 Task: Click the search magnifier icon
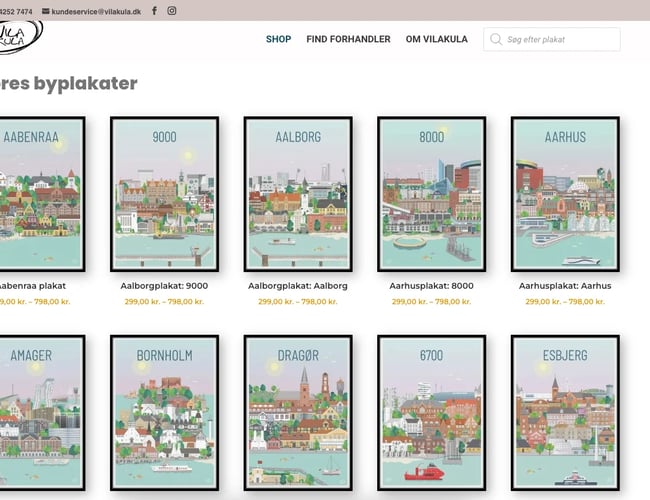(x=496, y=39)
